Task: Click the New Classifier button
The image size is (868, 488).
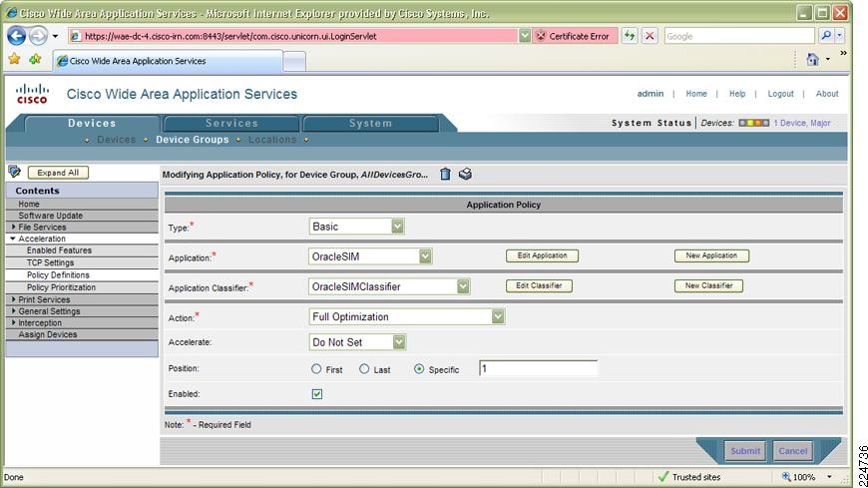Action: [708, 285]
